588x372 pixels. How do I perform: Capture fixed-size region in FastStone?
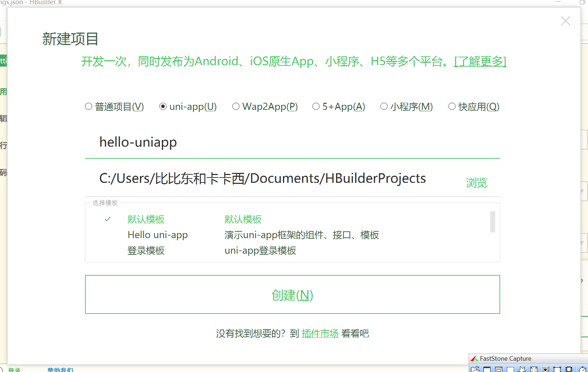tap(557, 369)
